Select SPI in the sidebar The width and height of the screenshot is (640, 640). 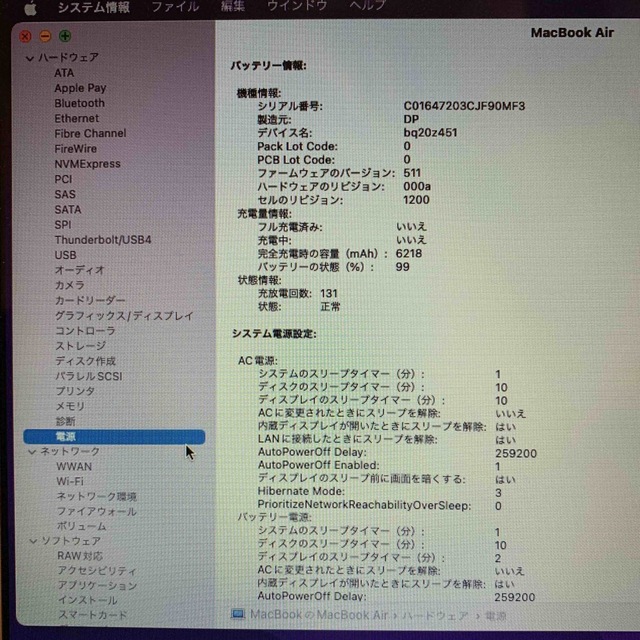(63, 225)
